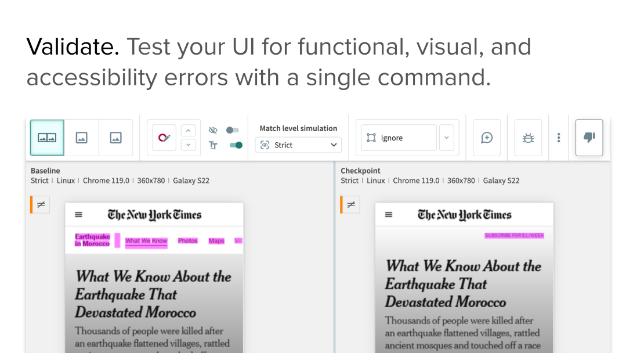The height and width of the screenshot is (353, 644).
Task: Toggle the text size switch off
Action: coord(236,145)
